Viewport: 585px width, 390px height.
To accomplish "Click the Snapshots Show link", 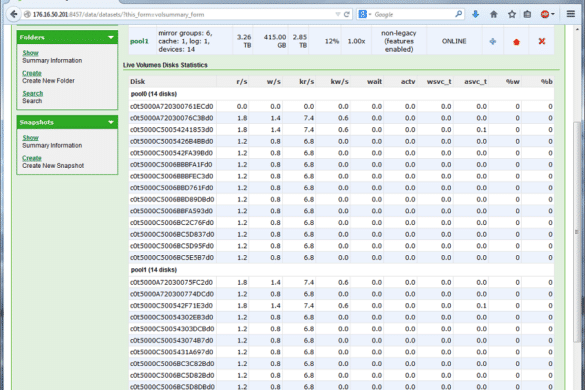I will [x=31, y=138].
